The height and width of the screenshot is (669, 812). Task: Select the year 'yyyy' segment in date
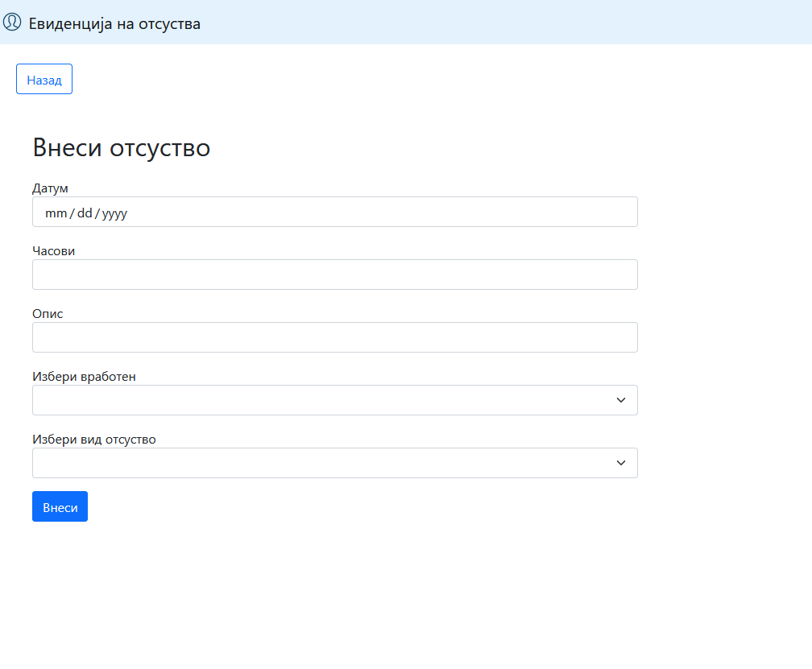click(114, 213)
